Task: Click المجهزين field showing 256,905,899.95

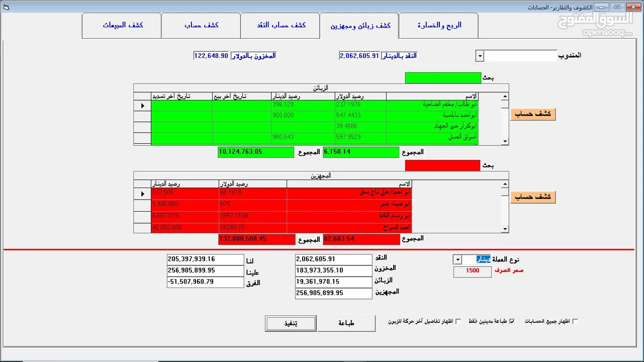Action: pos(334,294)
